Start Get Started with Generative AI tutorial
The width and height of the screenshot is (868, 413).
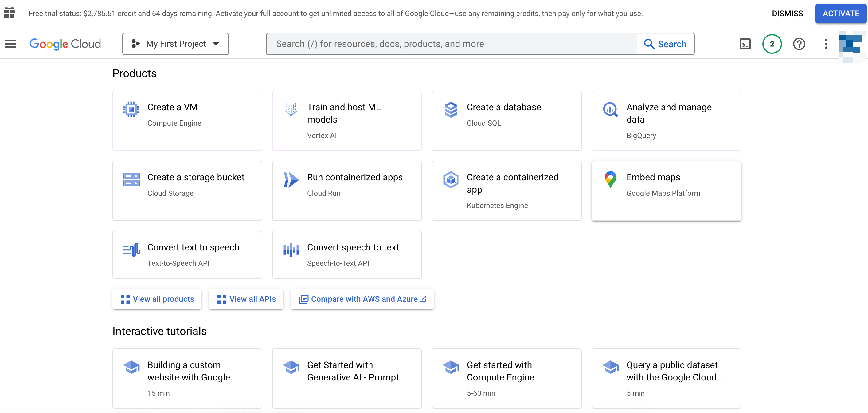click(x=347, y=378)
